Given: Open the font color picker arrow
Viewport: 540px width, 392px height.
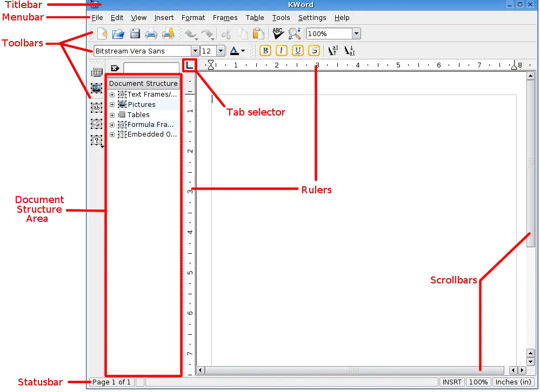Looking at the screenshot, I should (243, 51).
